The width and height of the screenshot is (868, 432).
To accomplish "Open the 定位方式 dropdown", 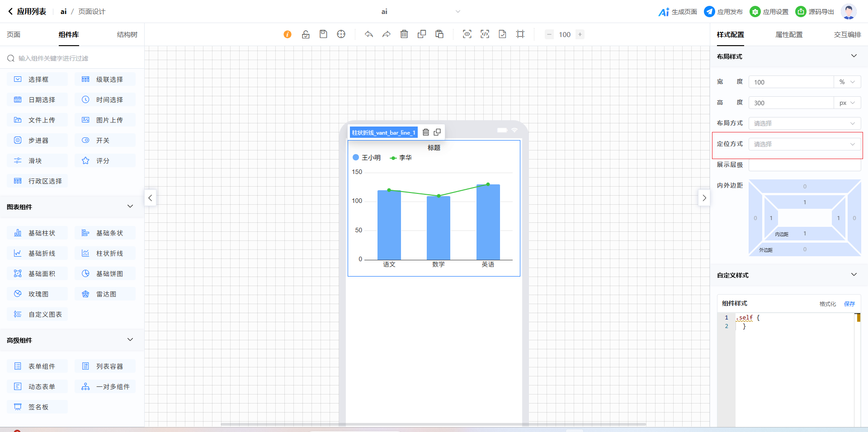I will (804, 144).
